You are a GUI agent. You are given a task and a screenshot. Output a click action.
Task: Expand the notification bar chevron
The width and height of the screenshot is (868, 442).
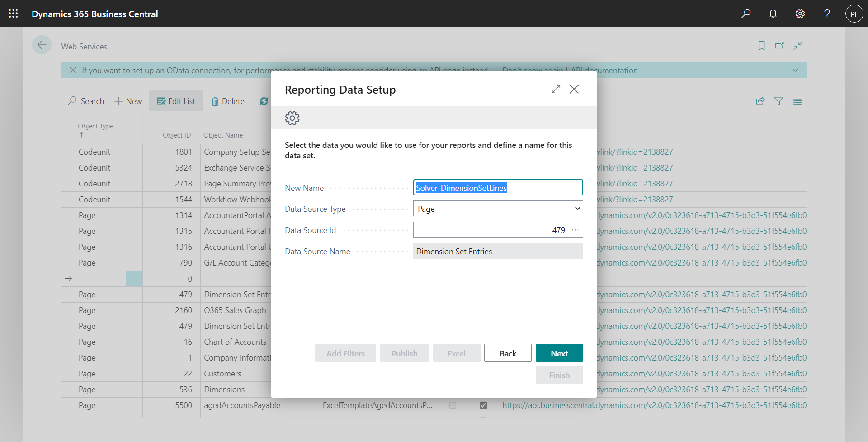[795, 71]
